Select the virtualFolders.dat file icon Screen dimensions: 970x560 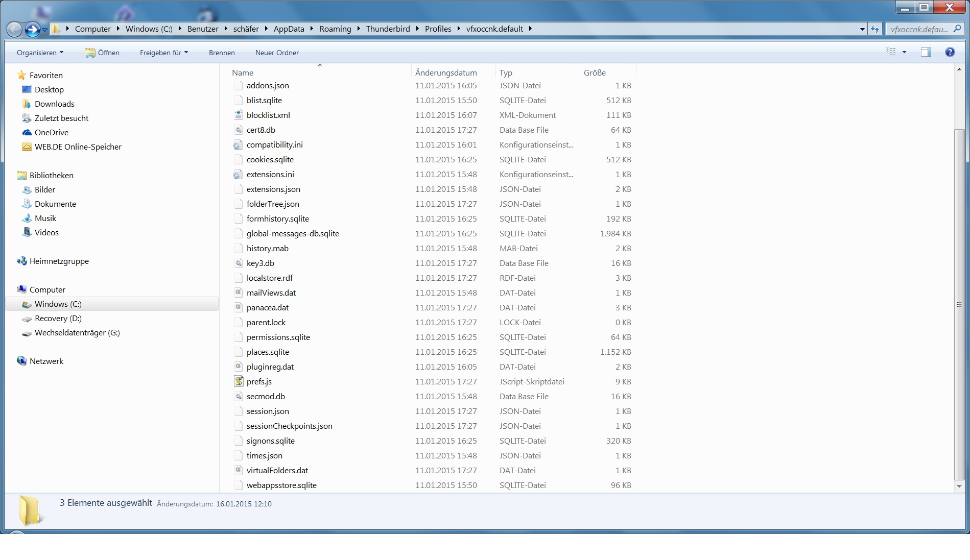coord(238,470)
